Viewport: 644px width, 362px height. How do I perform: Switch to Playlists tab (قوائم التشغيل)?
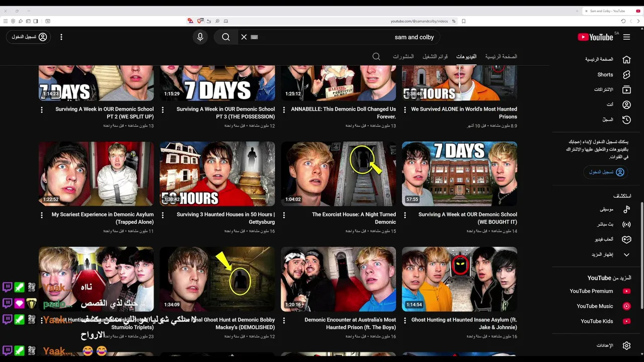[x=435, y=57]
